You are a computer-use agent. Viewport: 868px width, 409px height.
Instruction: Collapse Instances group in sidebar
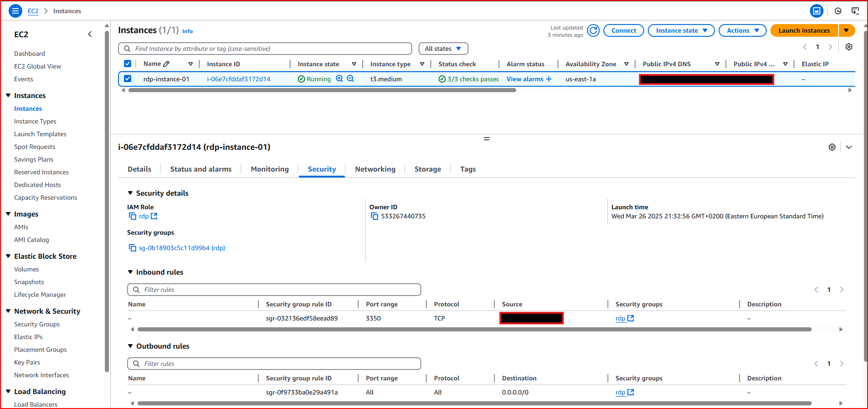pyautogui.click(x=8, y=95)
